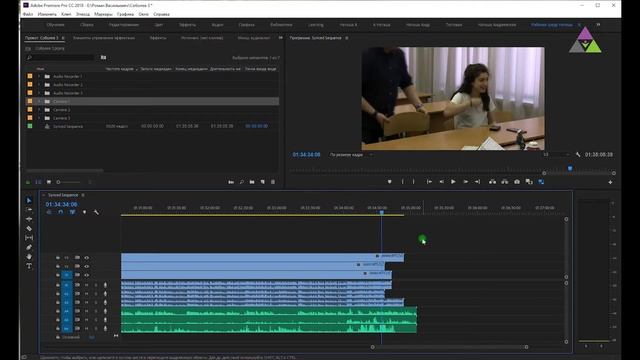
Task: Click the timeline horizontal zoom scrollbar
Action: coord(449,347)
